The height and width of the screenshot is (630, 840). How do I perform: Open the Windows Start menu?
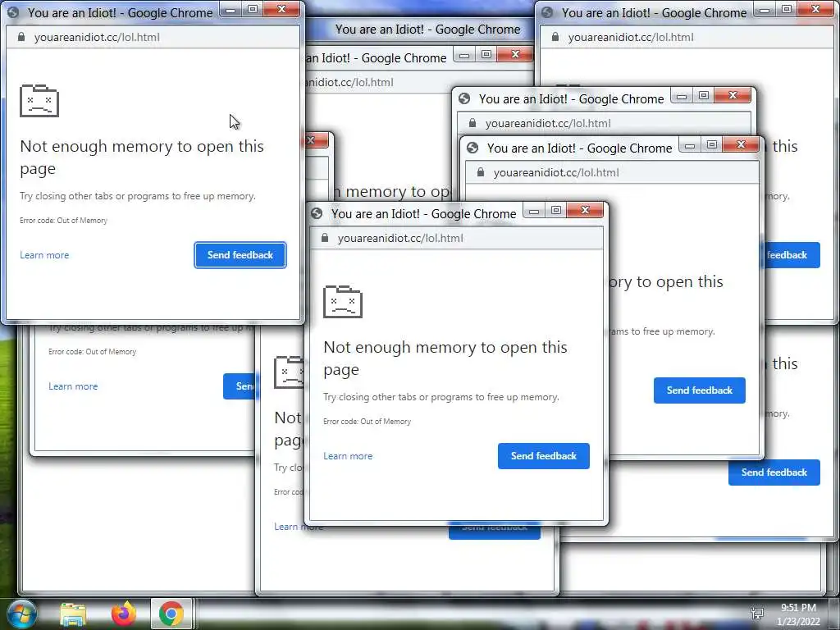coord(21,614)
